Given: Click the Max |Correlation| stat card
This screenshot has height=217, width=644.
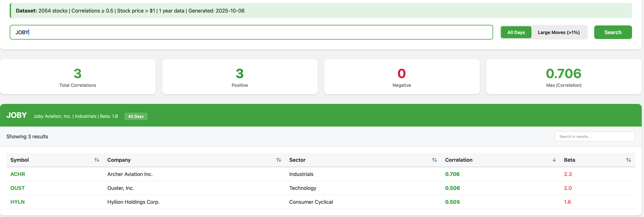Looking at the screenshot, I should pyautogui.click(x=563, y=77).
